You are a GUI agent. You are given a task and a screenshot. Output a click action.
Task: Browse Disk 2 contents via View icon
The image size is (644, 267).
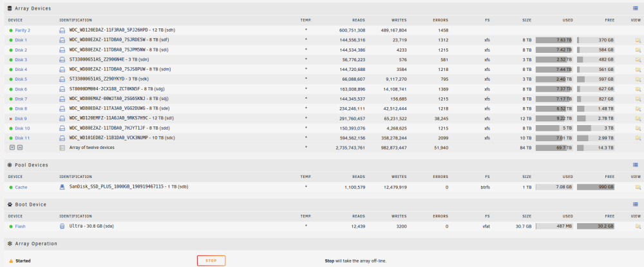pos(638,50)
